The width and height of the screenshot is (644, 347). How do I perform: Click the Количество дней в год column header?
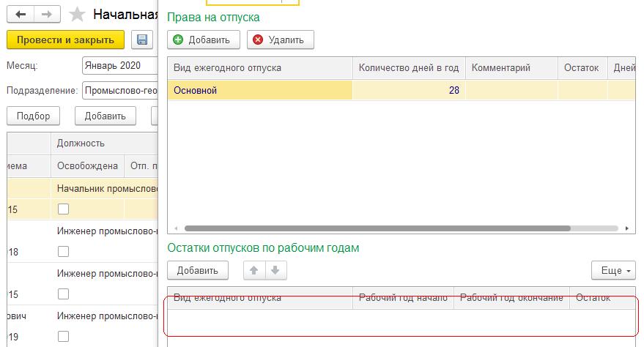pos(408,68)
